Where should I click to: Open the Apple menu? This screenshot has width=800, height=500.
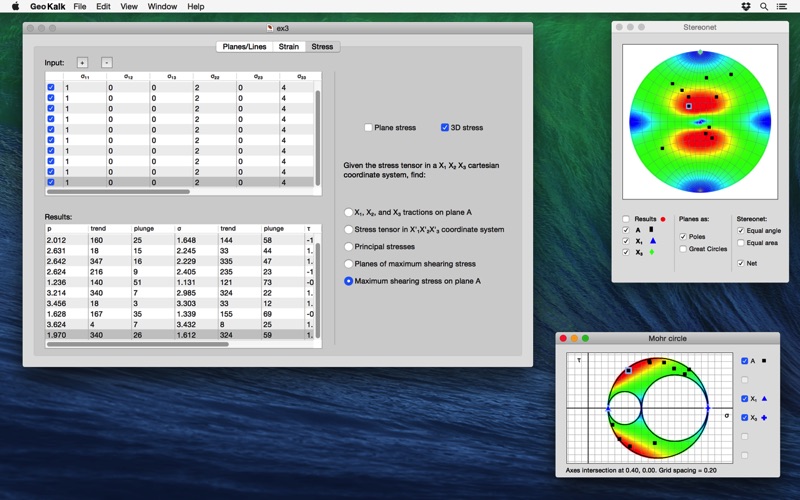pos(15,6)
